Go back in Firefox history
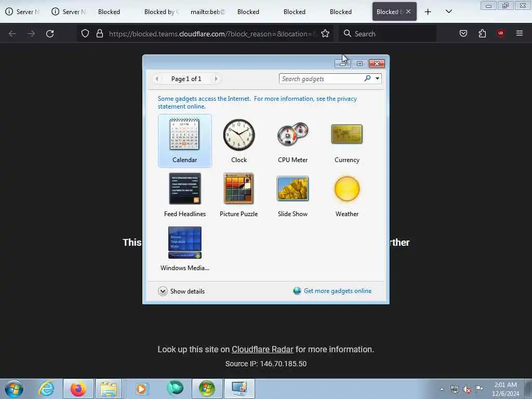 click(12, 34)
